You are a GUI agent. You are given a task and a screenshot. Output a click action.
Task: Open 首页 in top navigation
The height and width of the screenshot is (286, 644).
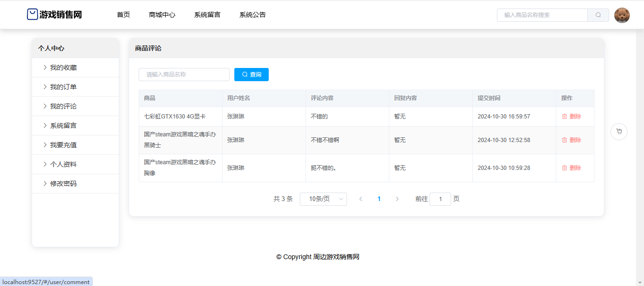click(123, 15)
